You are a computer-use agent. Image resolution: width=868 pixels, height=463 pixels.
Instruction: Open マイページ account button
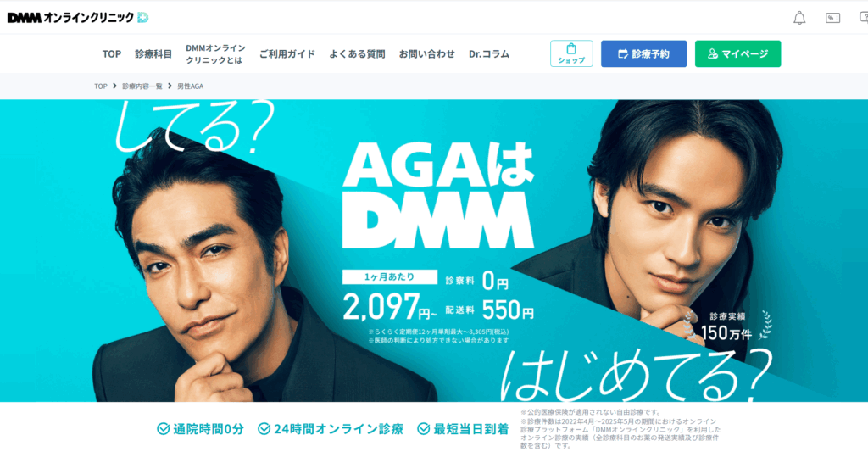point(738,53)
